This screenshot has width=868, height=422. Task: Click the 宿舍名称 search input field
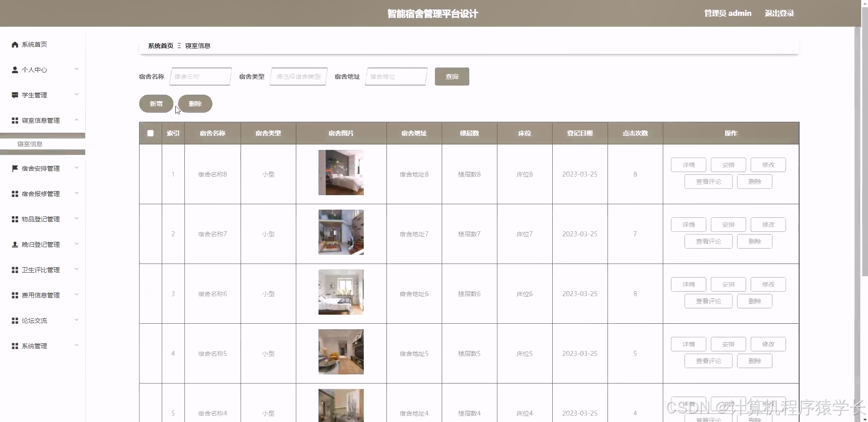201,77
